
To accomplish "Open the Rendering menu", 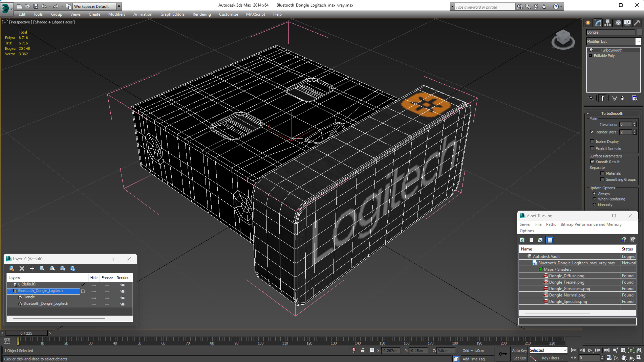I will [202, 14].
